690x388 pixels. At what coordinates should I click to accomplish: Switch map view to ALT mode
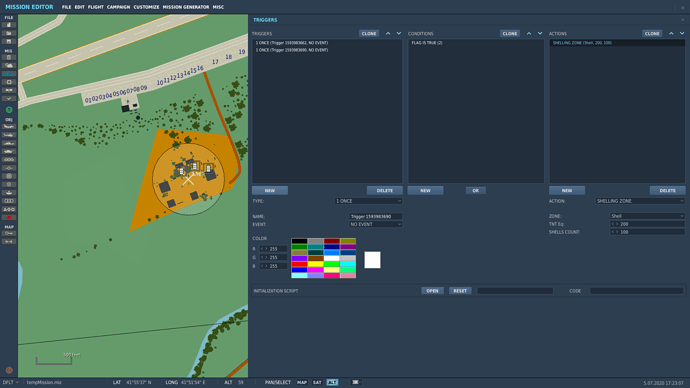tap(332, 383)
